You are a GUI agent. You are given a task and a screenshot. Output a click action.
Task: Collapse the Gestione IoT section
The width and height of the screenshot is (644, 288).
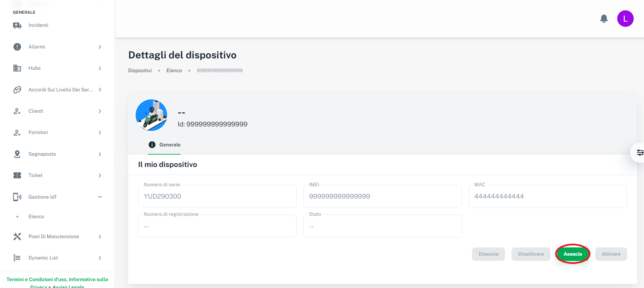coord(100,197)
